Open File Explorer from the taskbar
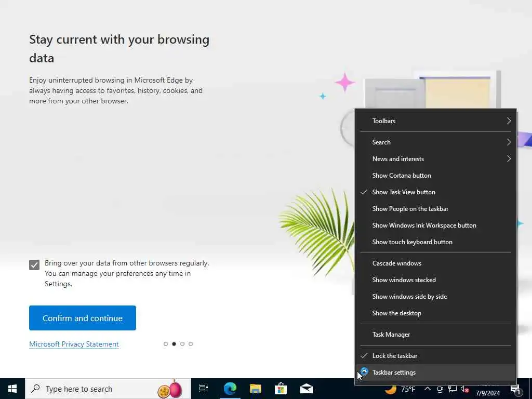Screen dimensions: 532x399 click(256, 389)
